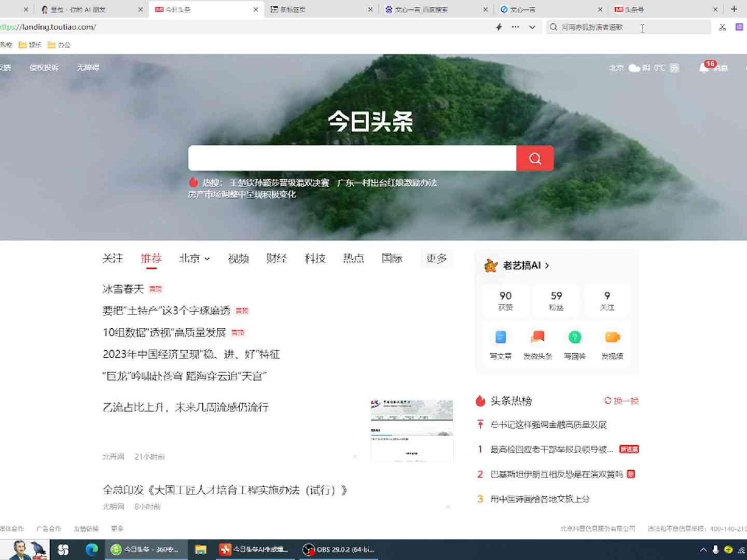This screenshot has height=560, width=747.
Task: Click the 老艺搞AI avatar icon
Action: tap(491, 265)
